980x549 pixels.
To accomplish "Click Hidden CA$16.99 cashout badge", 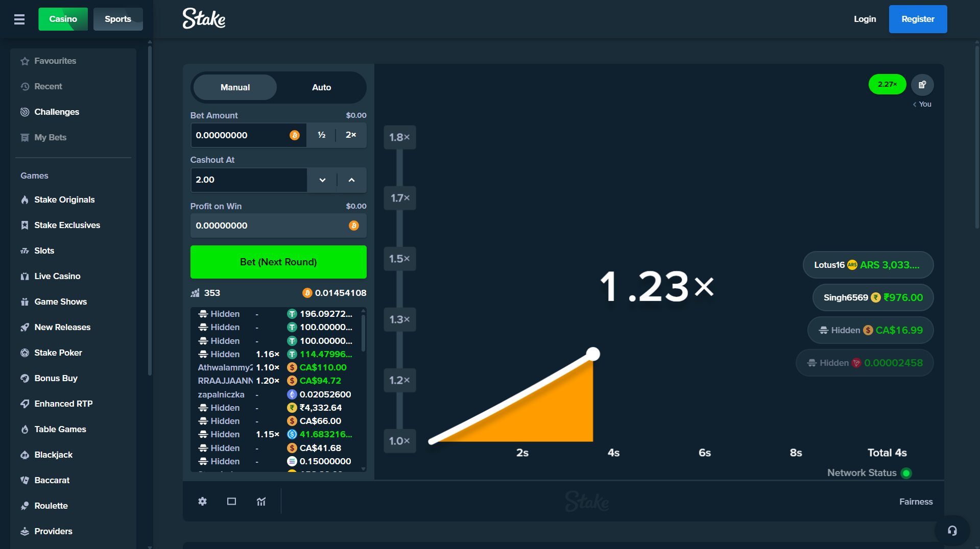I will 870,330.
